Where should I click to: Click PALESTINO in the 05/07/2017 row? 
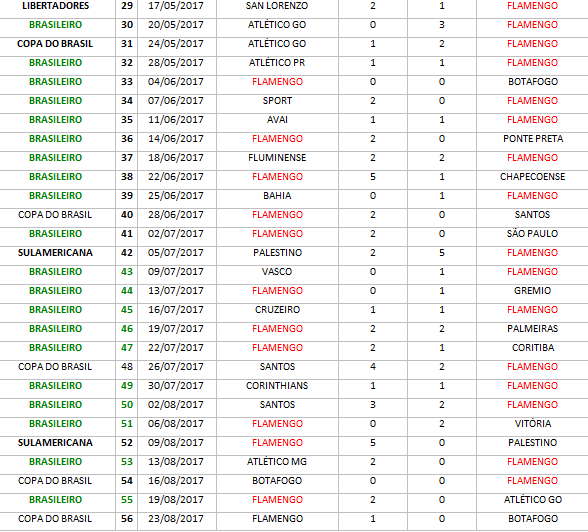pyautogui.click(x=278, y=253)
